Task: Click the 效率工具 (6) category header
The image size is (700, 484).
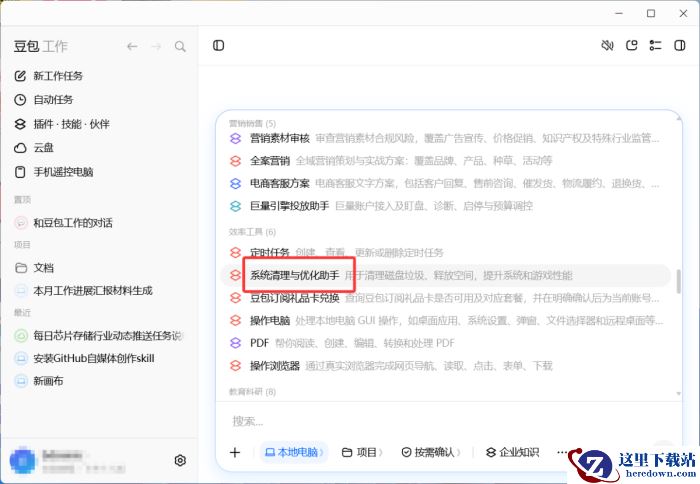Action: [252, 232]
